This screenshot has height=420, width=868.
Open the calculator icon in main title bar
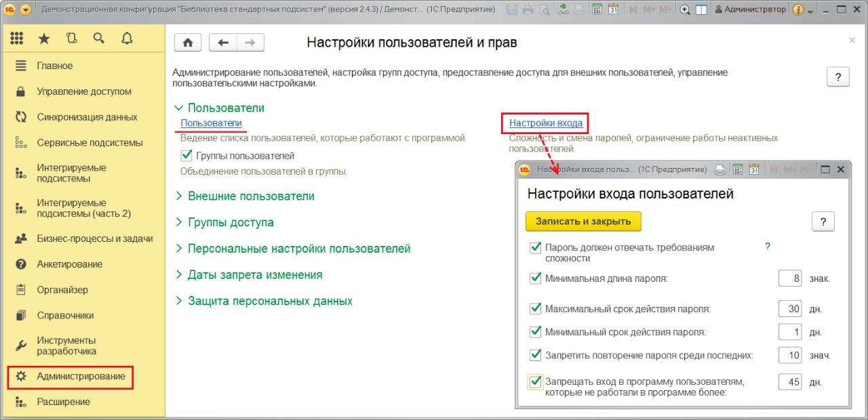coord(597,9)
